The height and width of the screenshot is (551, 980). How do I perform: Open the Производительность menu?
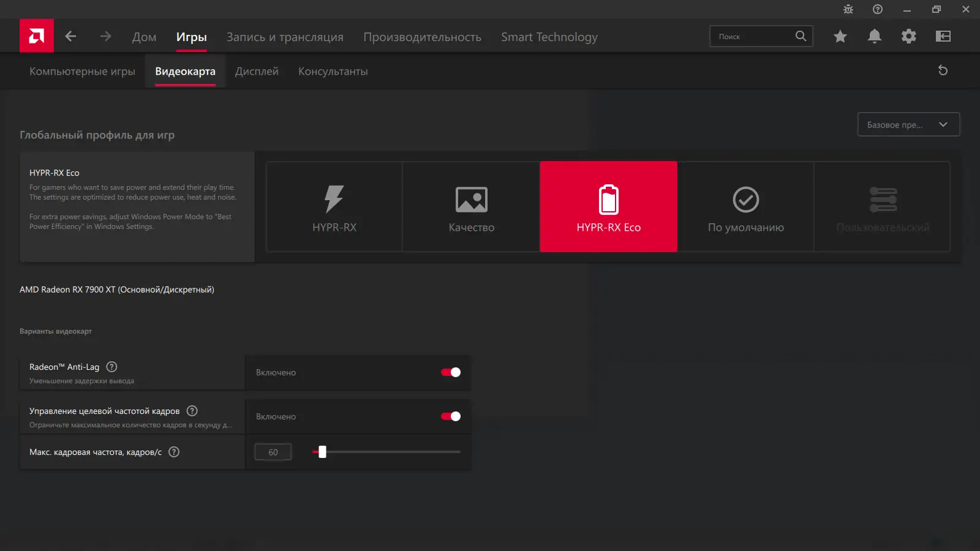pyautogui.click(x=422, y=37)
